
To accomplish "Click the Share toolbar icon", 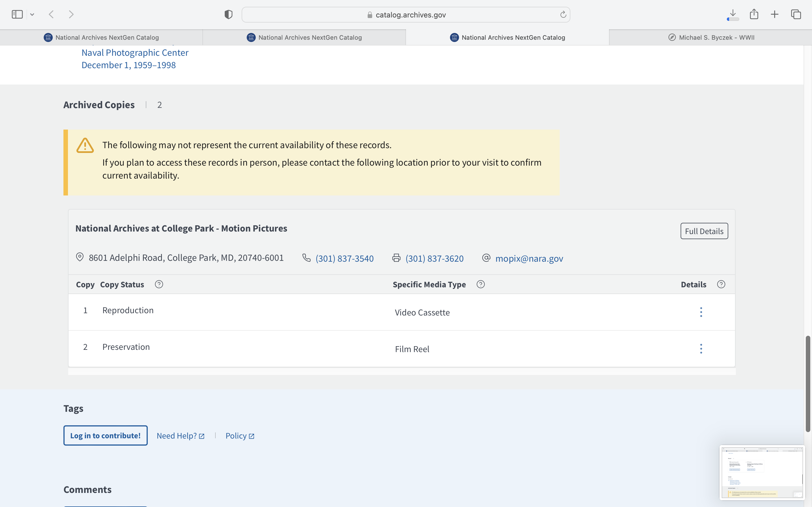I will 754,14.
